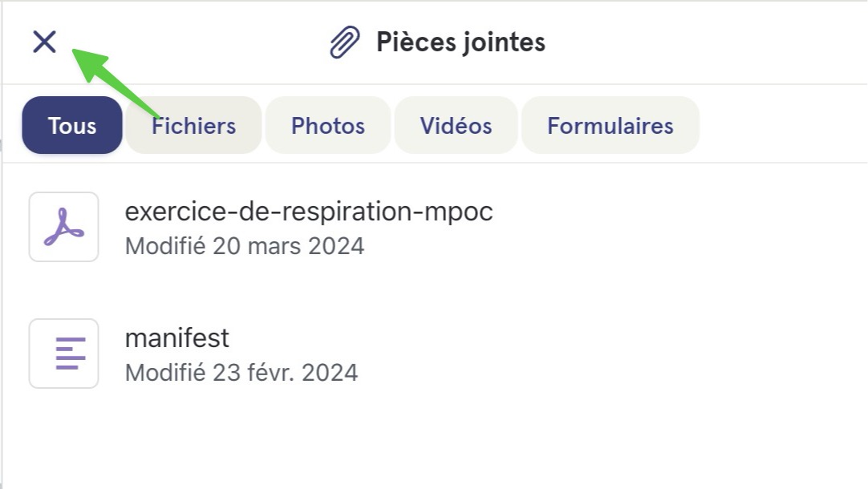This screenshot has height=489, width=868.
Task: Click the Modifié 20 mars 2024 date
Action: click(x=245, y=246)
